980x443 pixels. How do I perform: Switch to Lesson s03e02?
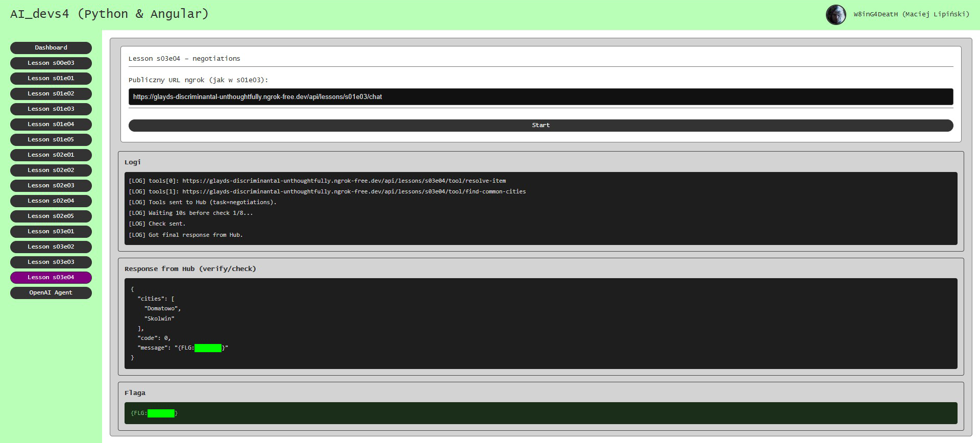(51, 247)
